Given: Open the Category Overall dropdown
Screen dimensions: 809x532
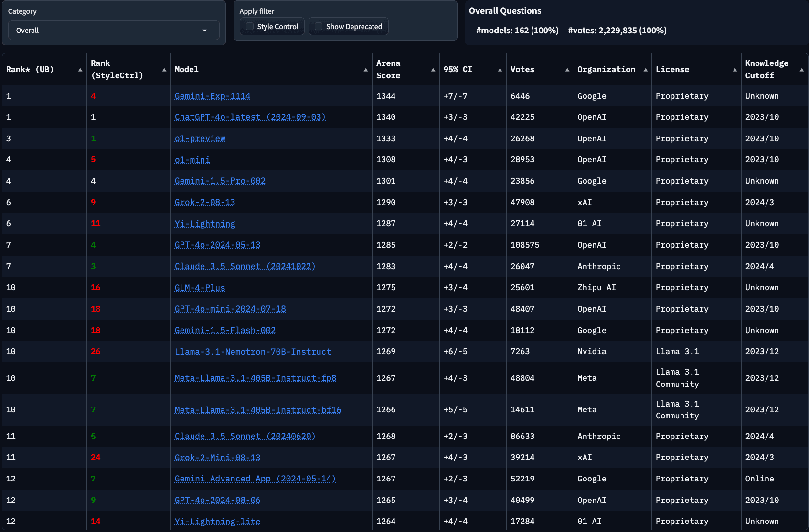Looking at the screenshot, I should click(x=114, y=30).
